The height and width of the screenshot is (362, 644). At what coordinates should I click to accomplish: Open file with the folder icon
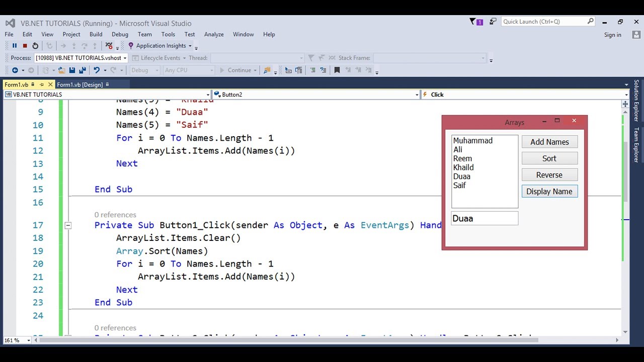pos(61,70)
